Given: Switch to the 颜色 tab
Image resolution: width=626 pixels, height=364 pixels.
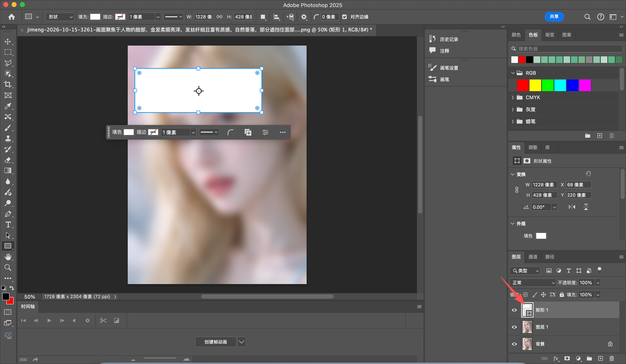Looking at the screenshot, I should 516,35.
